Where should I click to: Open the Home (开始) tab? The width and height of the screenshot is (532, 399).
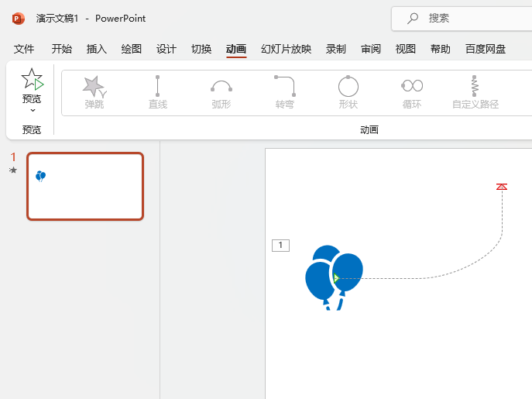pyautogui.click(x=62, y=49)
